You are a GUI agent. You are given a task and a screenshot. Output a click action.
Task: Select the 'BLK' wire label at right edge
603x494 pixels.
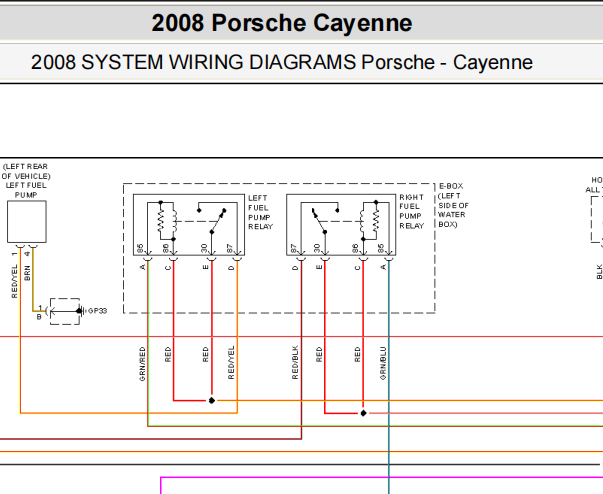pos(599,272)
